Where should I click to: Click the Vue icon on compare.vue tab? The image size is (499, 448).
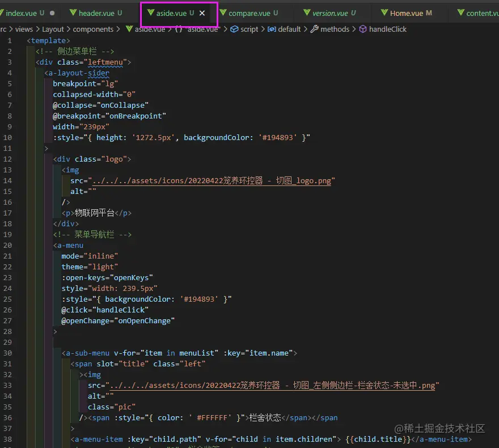pyautogui.click(x=223, y=12)
